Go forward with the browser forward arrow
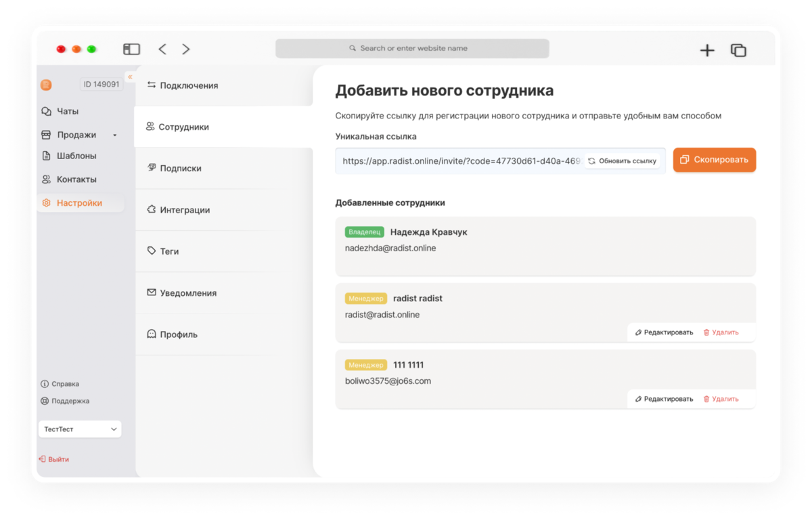This screenshot has height=520, width=812. (186, 49)
